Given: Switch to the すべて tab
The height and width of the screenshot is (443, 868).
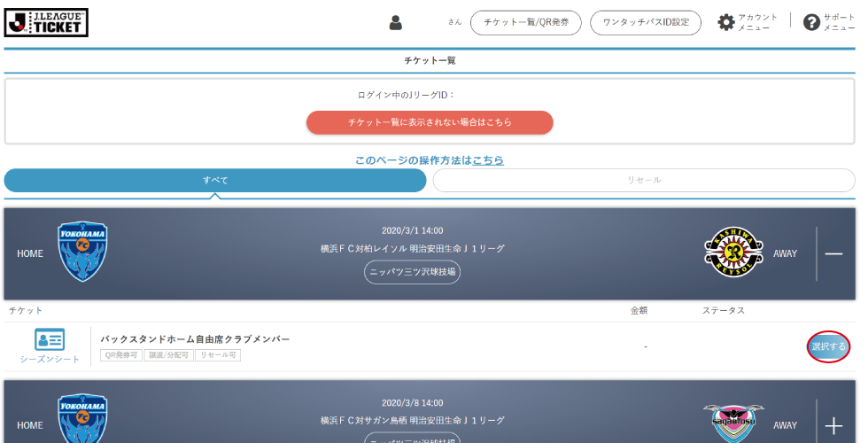Looking at the screenshot, I should click(215, 180).
